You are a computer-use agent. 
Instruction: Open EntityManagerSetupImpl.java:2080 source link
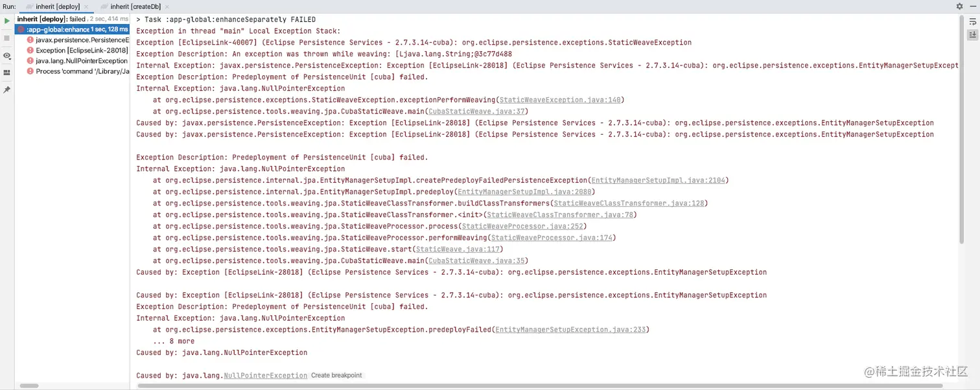point(524,192)
